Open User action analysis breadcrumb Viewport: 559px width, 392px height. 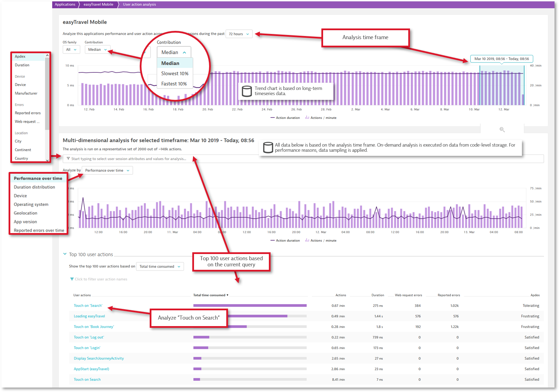pyautogui.click(x=139, y=4)
